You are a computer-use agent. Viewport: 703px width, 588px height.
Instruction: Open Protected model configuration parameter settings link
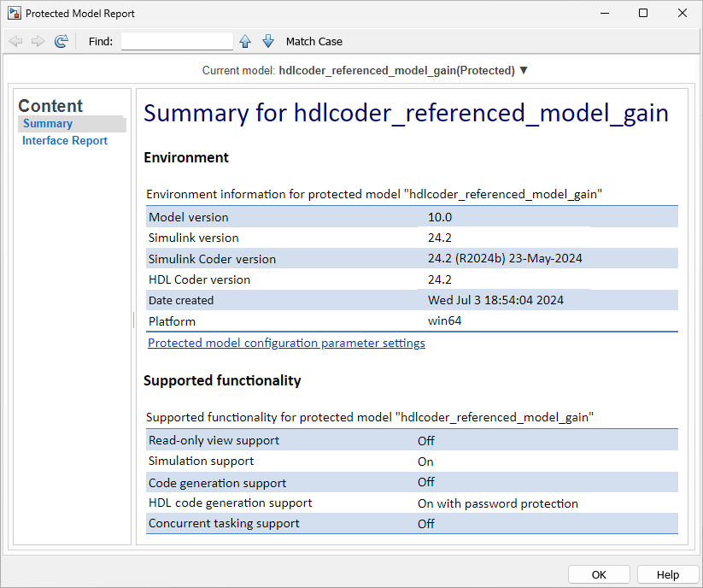coord(286,343)
